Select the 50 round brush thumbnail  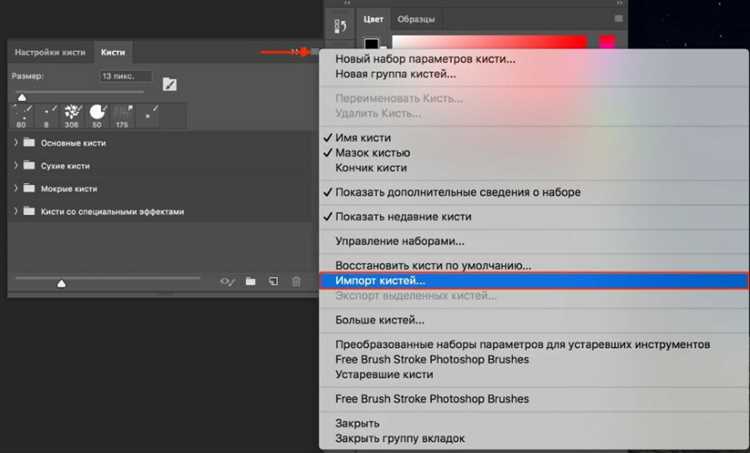[98, 116]
